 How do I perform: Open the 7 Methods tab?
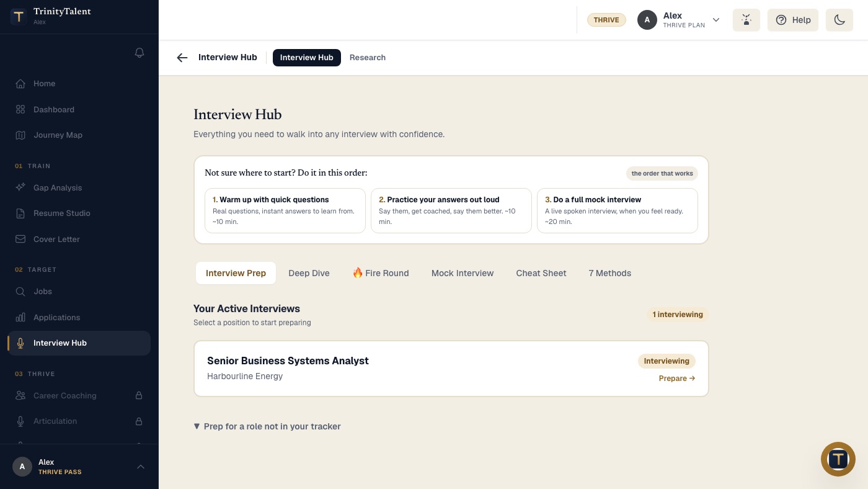(610, 273)
